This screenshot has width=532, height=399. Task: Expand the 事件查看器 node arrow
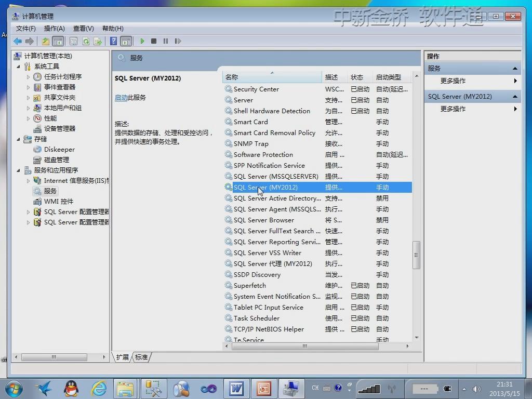tap(28, 87)
